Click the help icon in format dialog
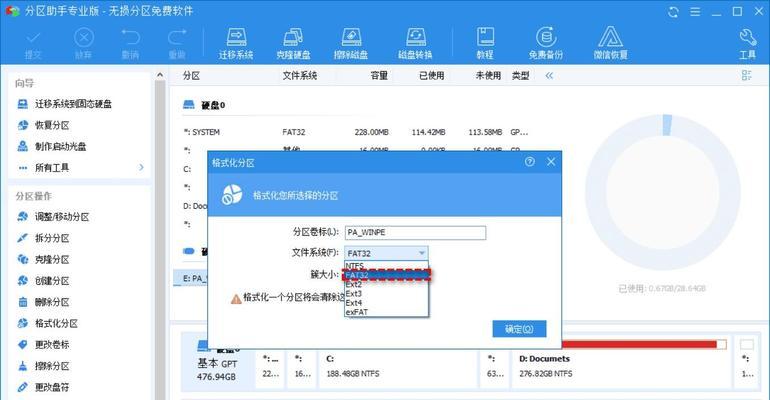Image resolution: width=770 pixels, height=400 pixels. (529, 161)
